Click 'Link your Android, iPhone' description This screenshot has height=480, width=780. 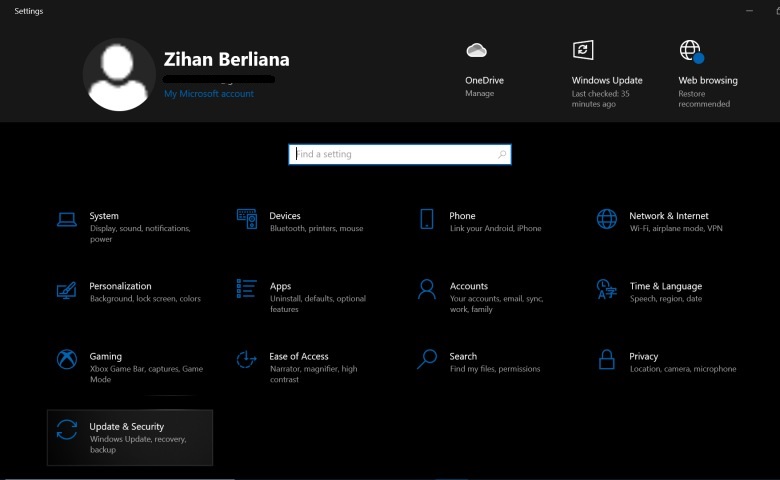[x=495, y=228]
